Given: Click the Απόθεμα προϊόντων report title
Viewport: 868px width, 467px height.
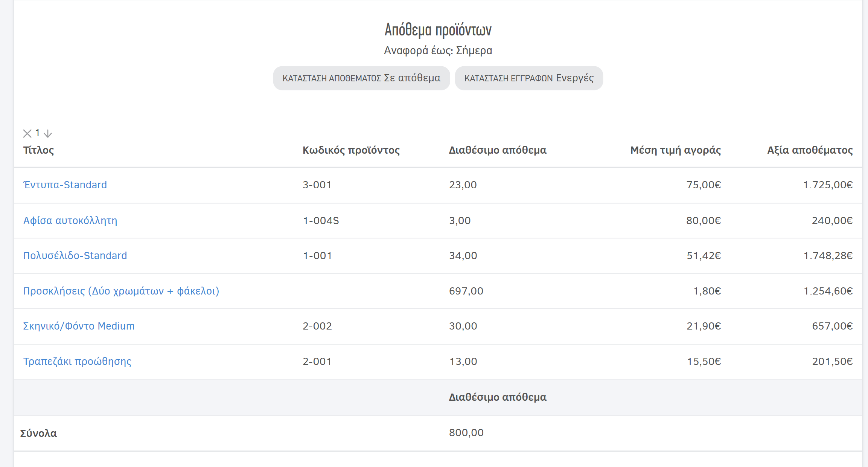Looking at the screenshot, I should (x=438, y=30).
